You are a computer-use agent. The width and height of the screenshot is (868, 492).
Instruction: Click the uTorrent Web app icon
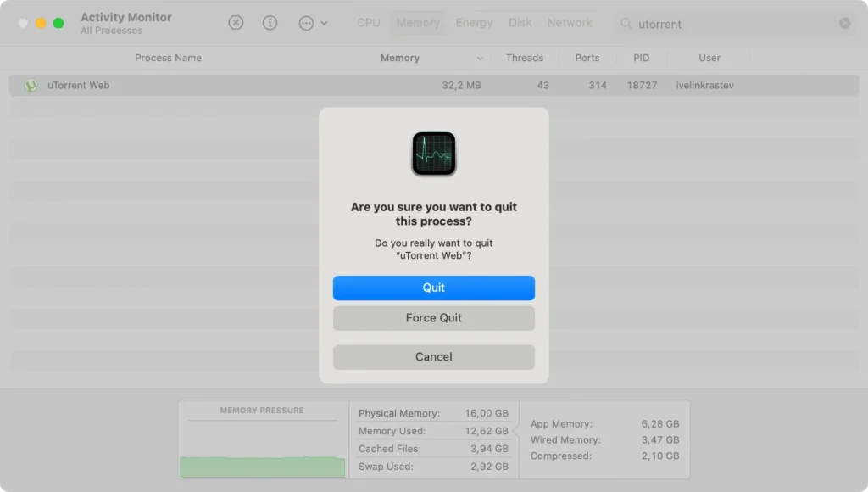31,86
